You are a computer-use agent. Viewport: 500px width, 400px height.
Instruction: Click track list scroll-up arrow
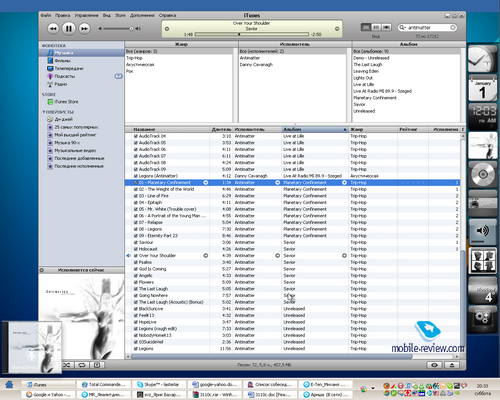463,136
